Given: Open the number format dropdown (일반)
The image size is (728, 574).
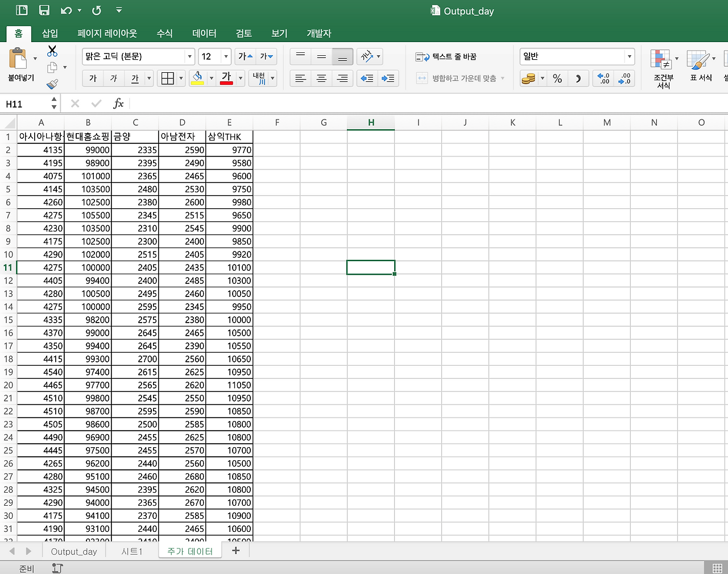Looking at the screenshot, I should 630,56.
